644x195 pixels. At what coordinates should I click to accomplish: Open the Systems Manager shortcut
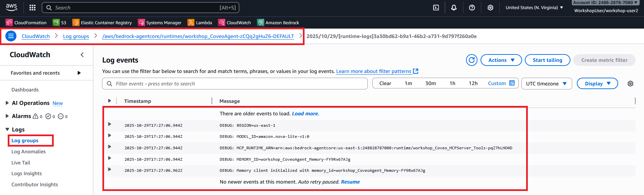[160, 23]
